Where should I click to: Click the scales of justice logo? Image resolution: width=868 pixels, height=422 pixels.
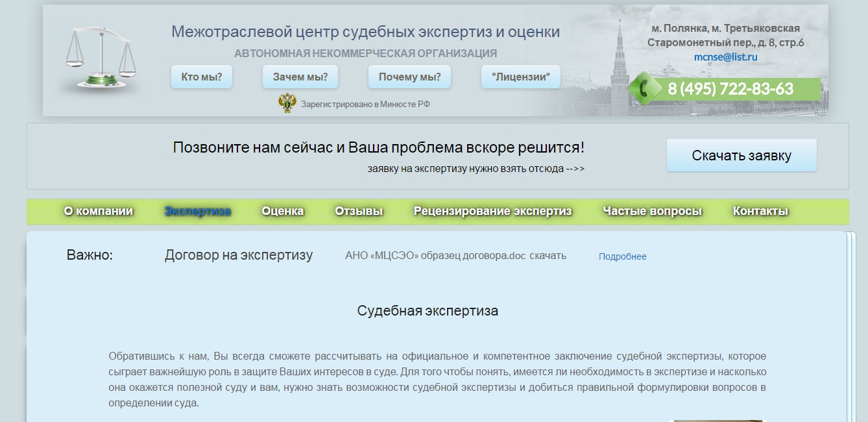click(x=102, y=60)
